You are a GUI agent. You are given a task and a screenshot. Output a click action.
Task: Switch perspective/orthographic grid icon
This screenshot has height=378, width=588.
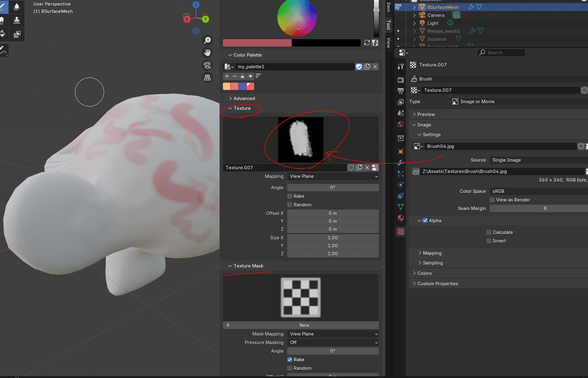point(208,77)
